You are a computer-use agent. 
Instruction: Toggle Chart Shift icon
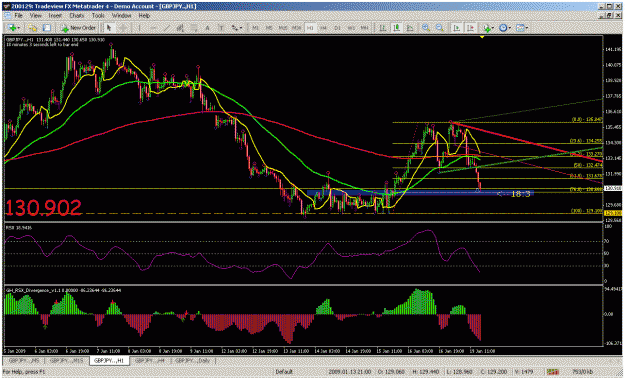[x=470, y=28]
